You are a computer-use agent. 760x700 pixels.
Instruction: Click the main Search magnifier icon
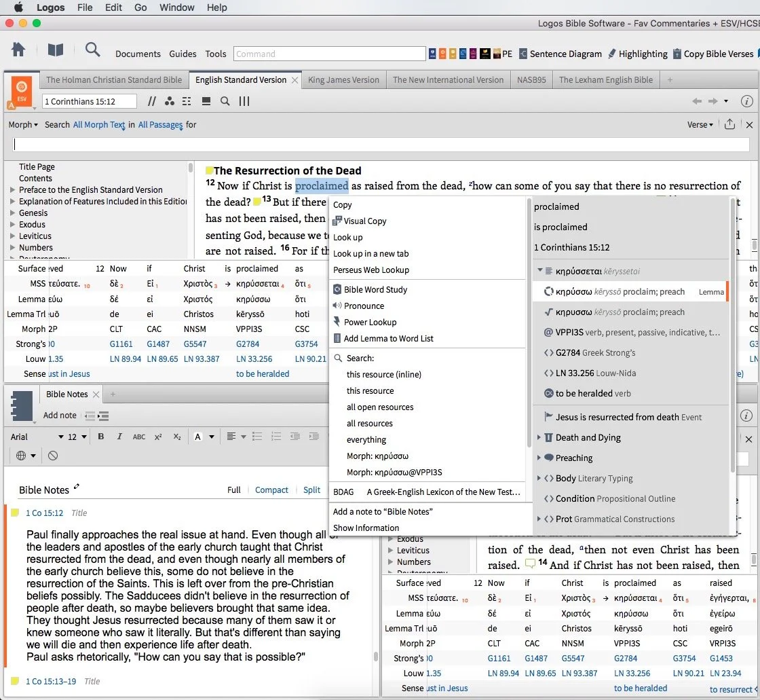[92, 50]
